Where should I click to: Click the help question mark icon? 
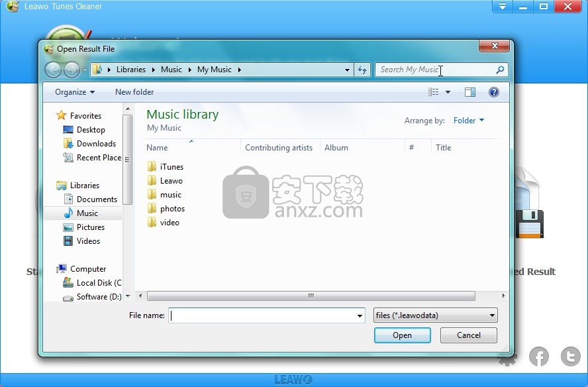(493, 92)
